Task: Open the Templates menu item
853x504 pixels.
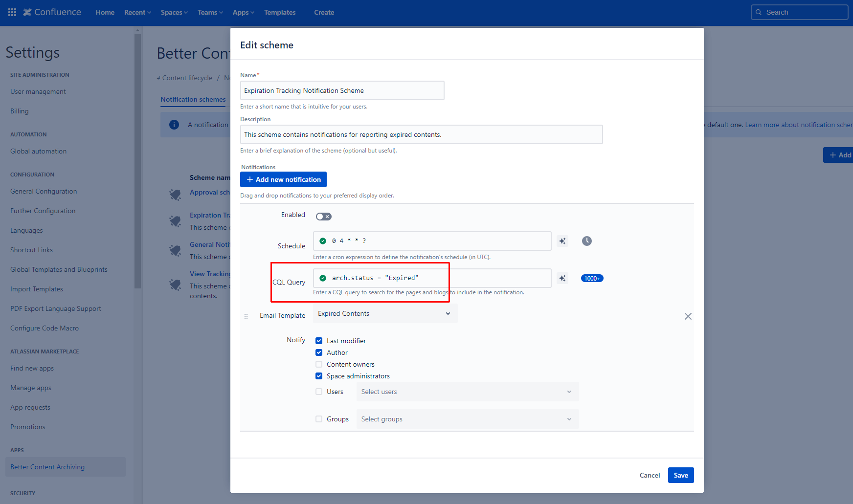Action: [279, 12]
